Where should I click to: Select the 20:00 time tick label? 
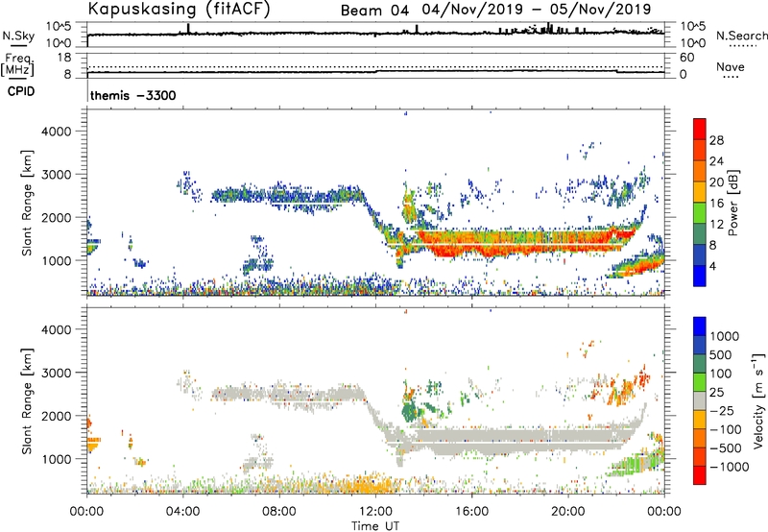pyautogui.click(x=567, y=512)
